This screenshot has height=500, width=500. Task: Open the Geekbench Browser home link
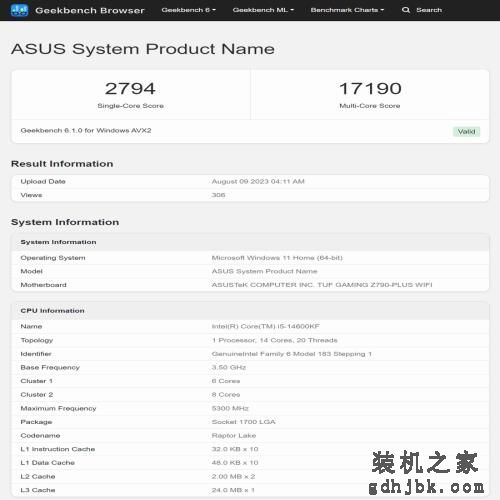pyautogui.click(x=90, y=10)
